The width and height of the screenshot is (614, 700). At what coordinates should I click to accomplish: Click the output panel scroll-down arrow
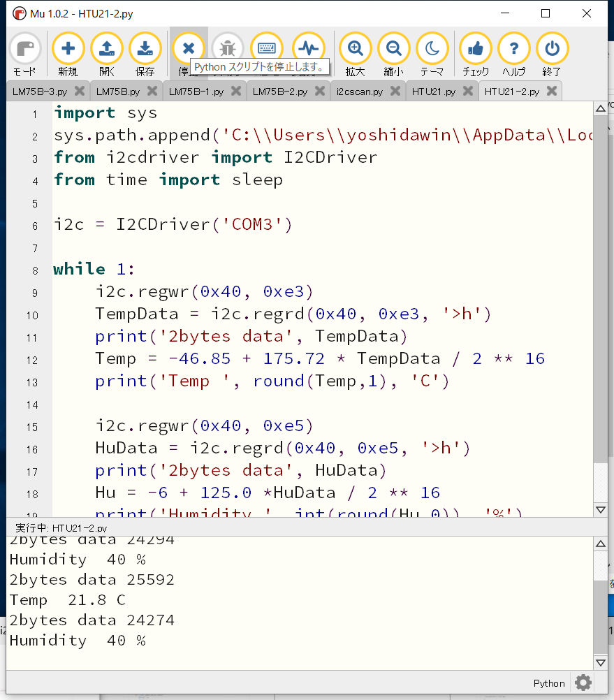pos(601,662)
